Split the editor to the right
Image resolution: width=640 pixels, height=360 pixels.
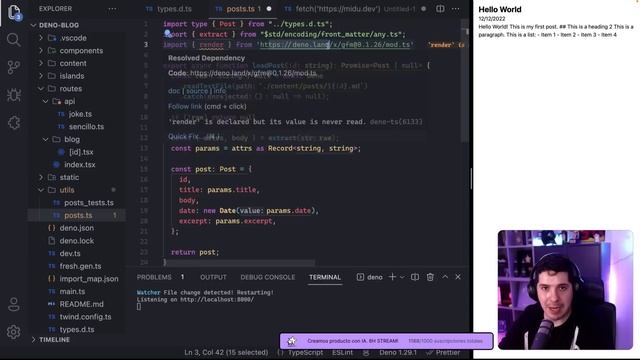[440, 9]
